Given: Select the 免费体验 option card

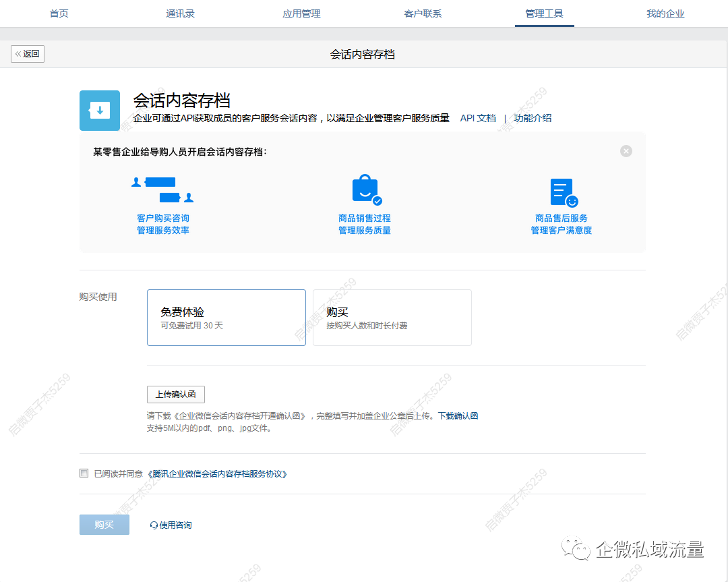Looking at the screenshot, I should click(x=226, y=318).
